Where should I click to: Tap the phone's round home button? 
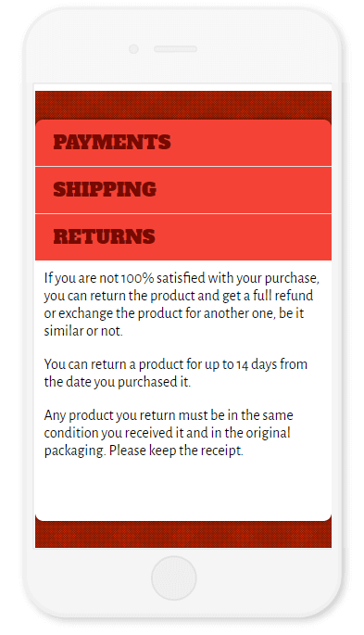pos(174,578)
